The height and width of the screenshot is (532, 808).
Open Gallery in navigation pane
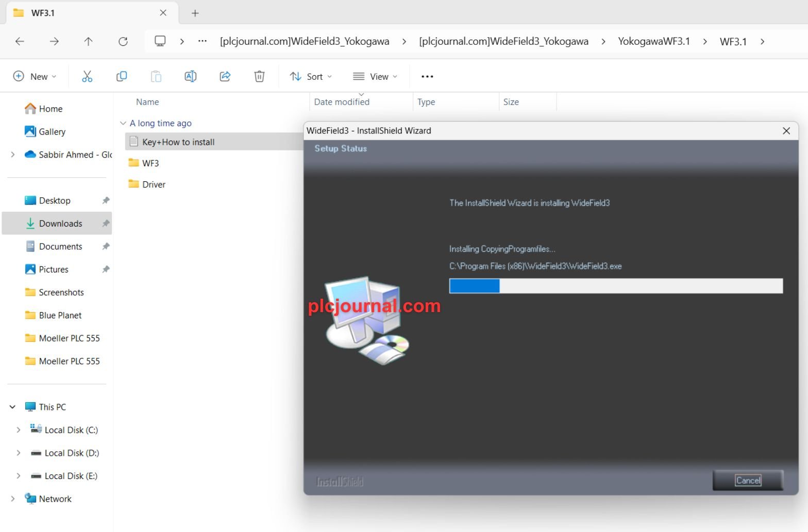[x=52, y=131]
